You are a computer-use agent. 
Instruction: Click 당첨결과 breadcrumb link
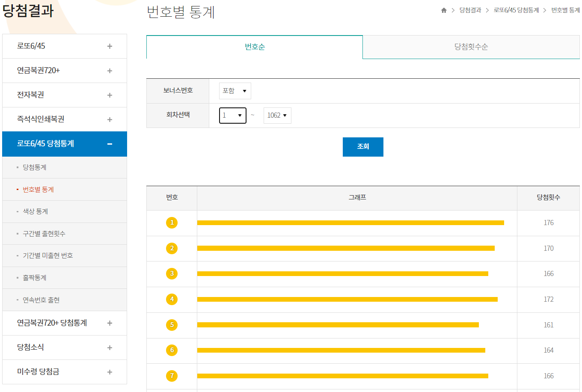click(470, 10)
